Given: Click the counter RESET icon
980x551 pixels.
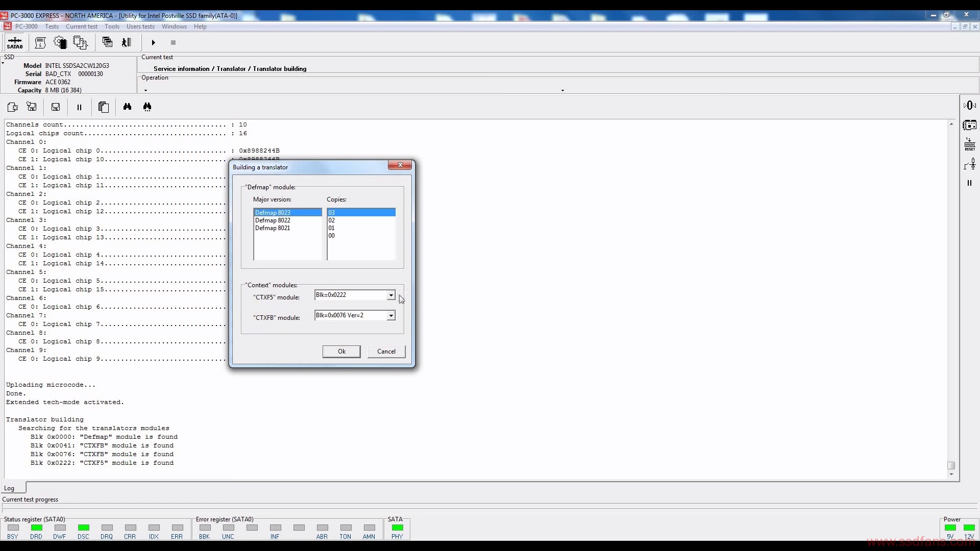Looking at the screenshot, I should point(970,144).
